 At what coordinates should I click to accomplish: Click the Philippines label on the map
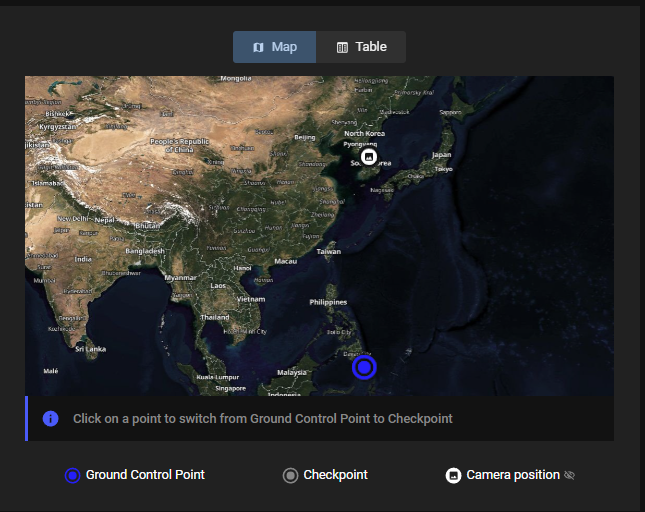click(328, 302)
